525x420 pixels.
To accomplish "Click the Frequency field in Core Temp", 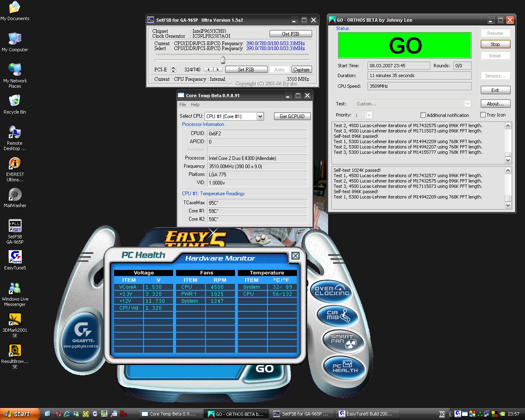I will point(257,167).
